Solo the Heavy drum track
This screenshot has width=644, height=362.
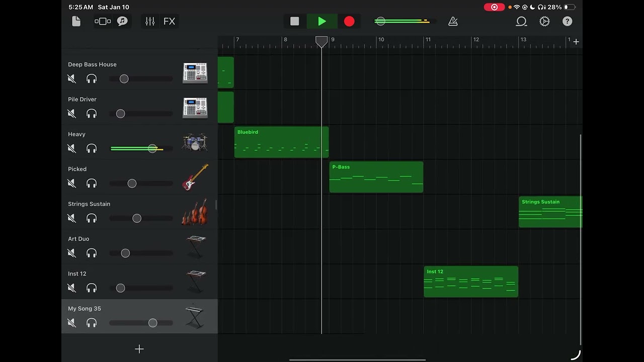[92, 148]
